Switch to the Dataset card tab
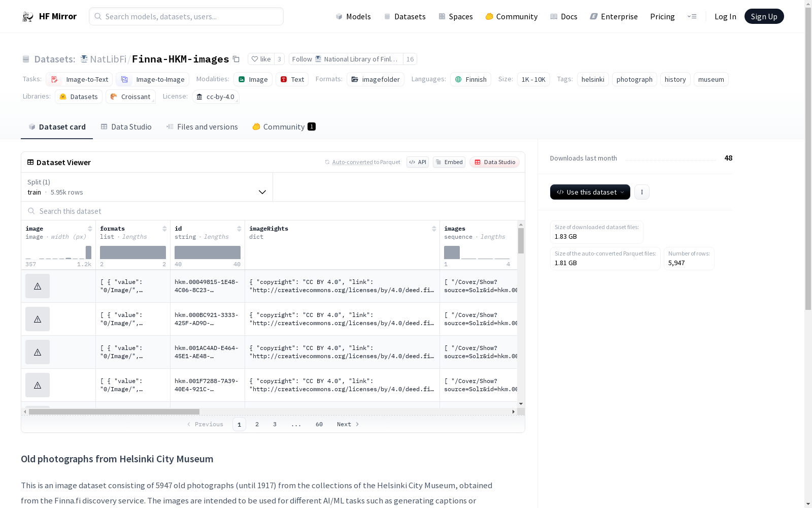Viewport: 812px width, 508px height. click(57, 127)
